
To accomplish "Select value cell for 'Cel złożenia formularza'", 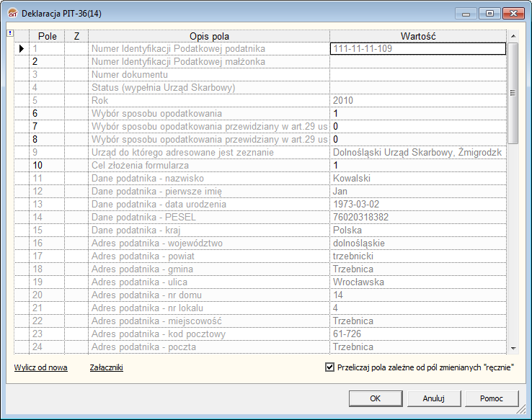I will point(418,166).
